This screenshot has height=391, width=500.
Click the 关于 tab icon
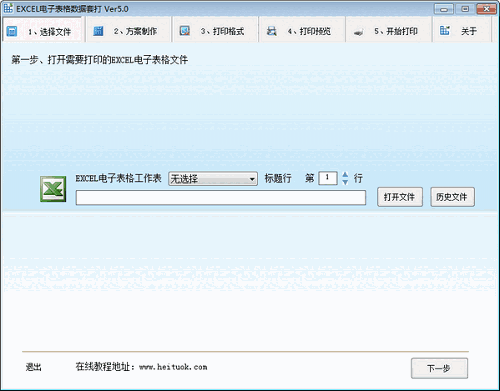pos(445,31)
